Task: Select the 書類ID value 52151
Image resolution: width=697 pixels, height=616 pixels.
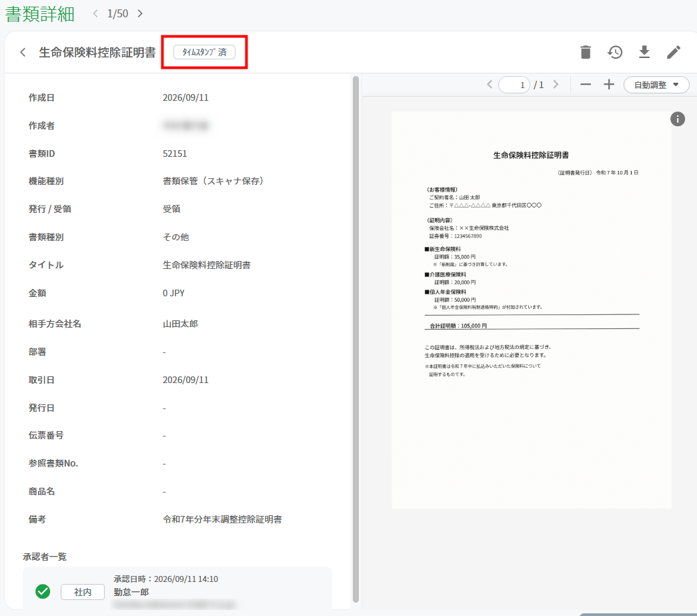Action: 175,153
